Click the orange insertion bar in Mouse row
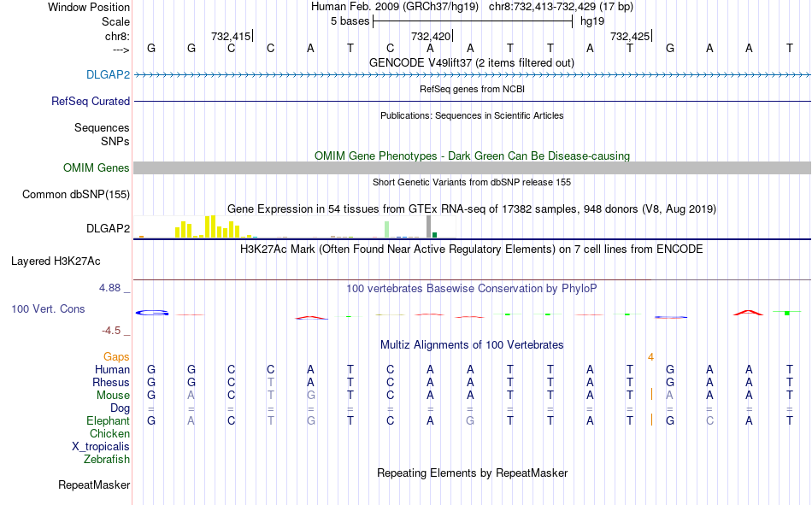Screen dimensions: 812x505 coord(651,395)
